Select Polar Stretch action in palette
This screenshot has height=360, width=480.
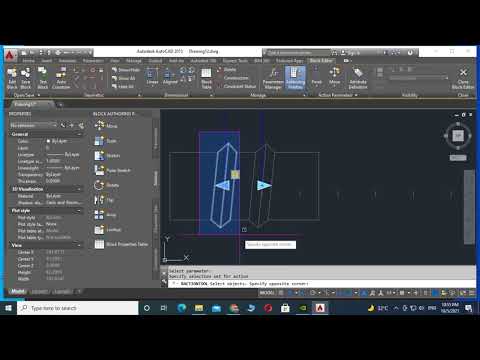tap(112, 170)
